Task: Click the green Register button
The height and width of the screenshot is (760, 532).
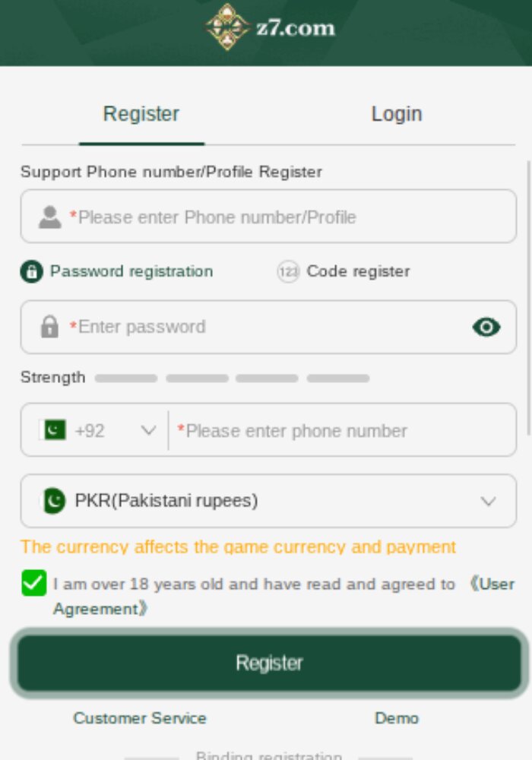Action: (x=269, y=663)
